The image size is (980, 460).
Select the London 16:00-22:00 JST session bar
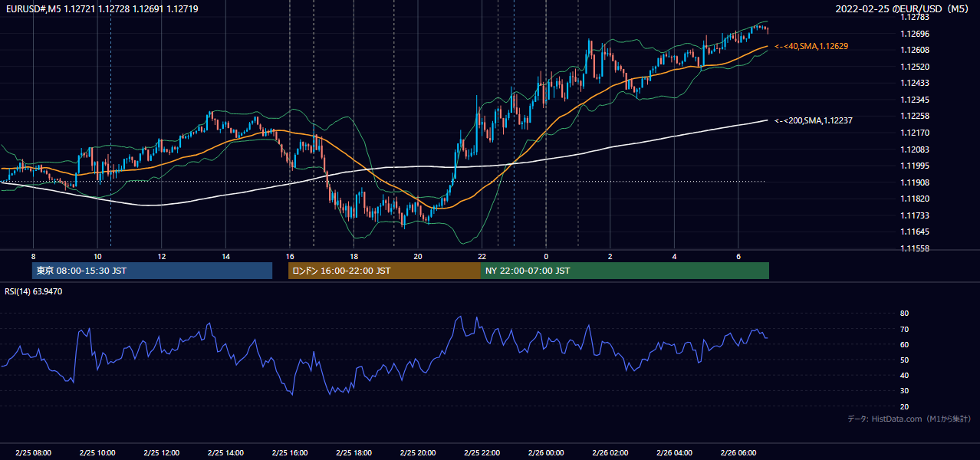tap(384, 271)
